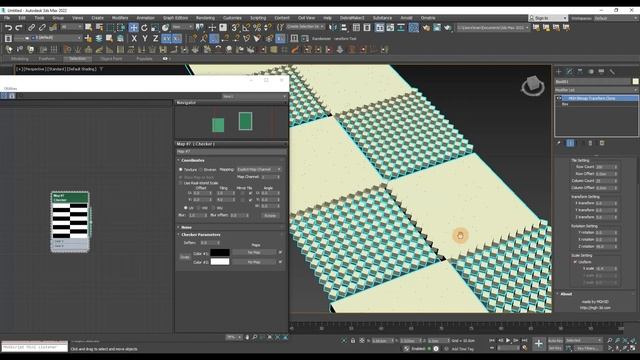Restrict transform to Z axis
Screen dimensions: 640x360
155,39
